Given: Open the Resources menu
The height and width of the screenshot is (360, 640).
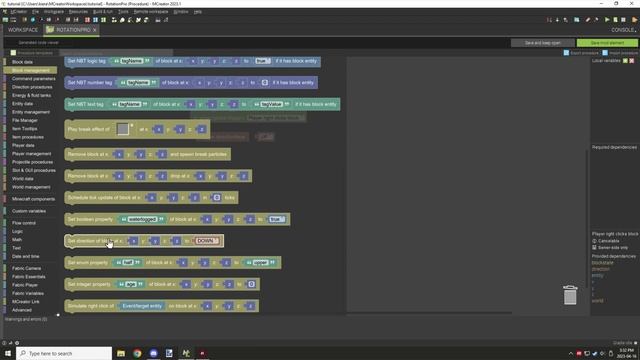Looking at the screenshot, I should click(x=78, y=12).
